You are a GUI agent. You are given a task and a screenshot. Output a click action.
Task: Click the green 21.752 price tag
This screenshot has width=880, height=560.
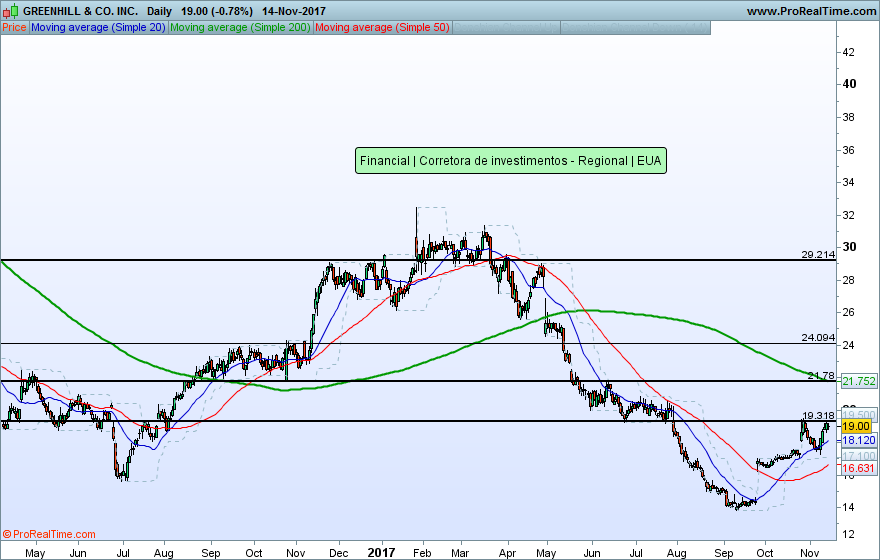pos(859,381)
